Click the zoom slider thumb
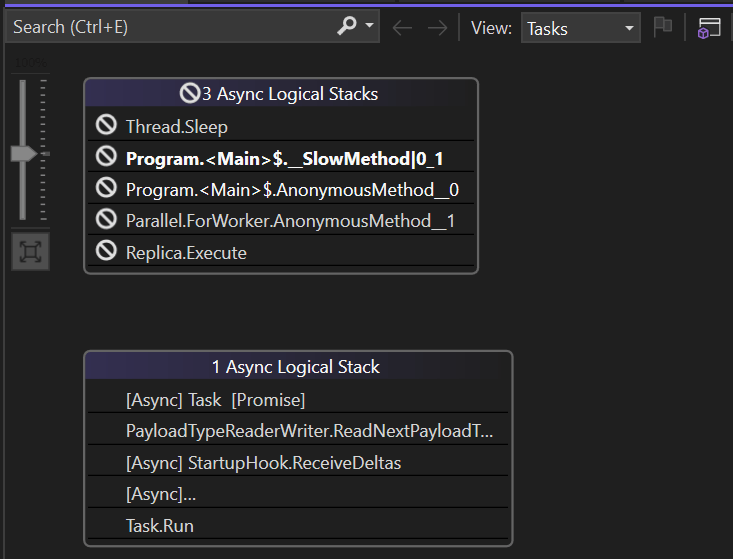Image resolution: width=733 pixels, height=559 pixels. coord(23,154)
